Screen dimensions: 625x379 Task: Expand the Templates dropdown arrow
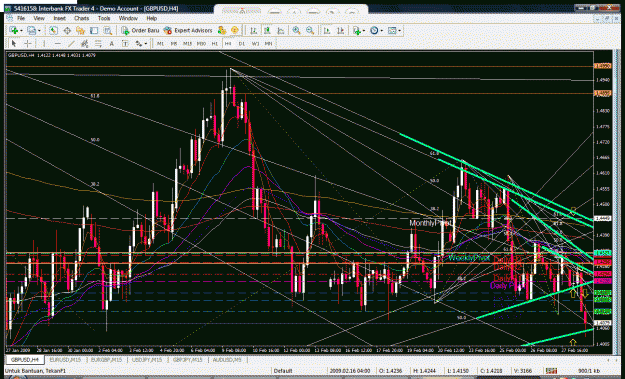coord(399,31)
